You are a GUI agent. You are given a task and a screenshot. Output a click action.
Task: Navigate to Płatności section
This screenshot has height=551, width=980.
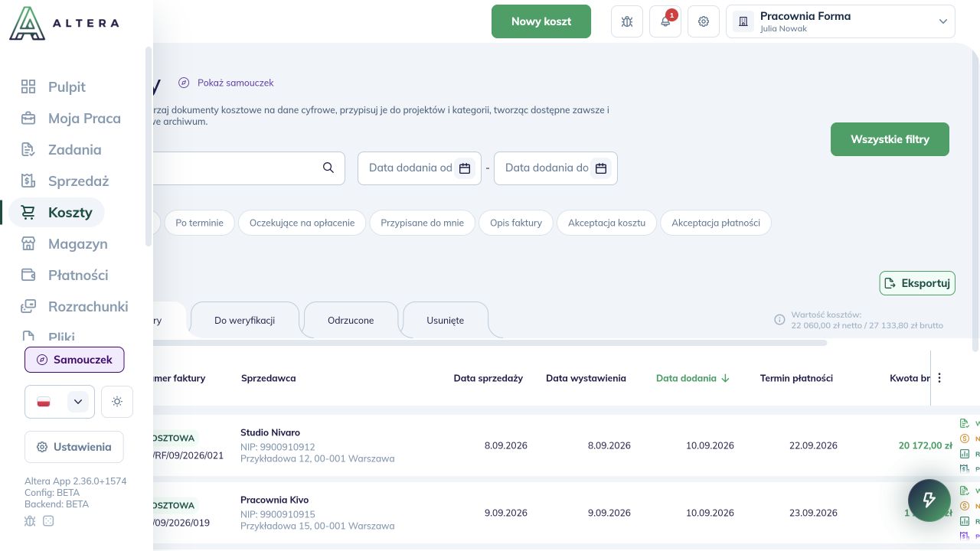(x=64, y=275)
